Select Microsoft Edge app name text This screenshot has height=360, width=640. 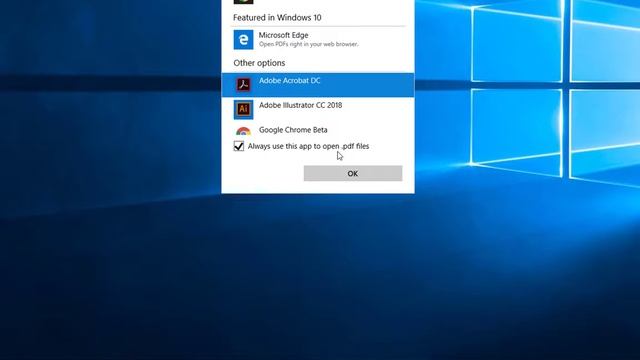click(283, 35)
